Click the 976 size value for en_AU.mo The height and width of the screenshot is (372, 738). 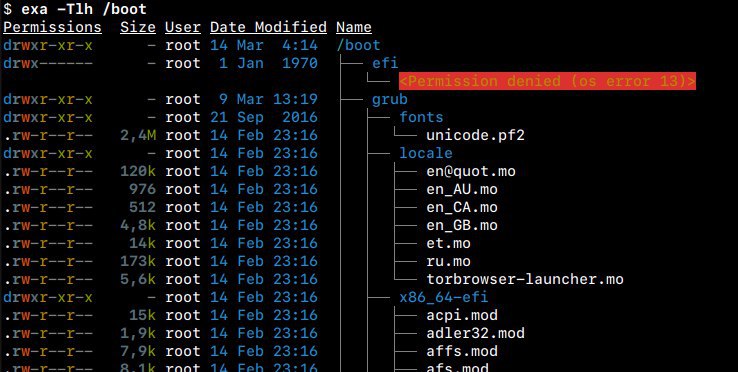click(142, 189)
